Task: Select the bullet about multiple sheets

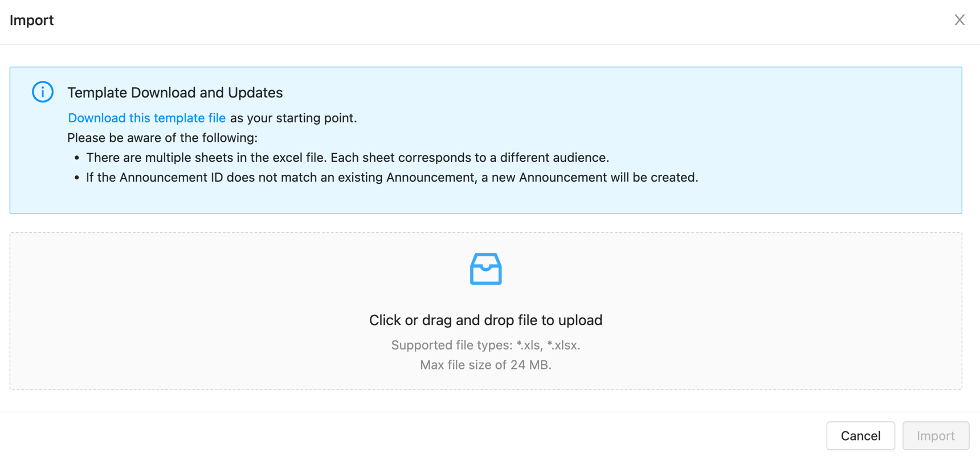Action: coord(347,158)
